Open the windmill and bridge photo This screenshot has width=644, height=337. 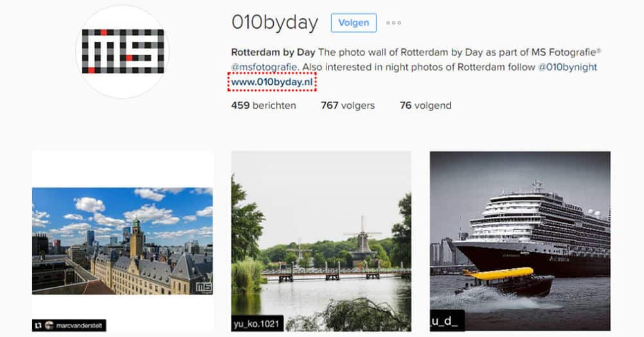click(x=321, y=241)
